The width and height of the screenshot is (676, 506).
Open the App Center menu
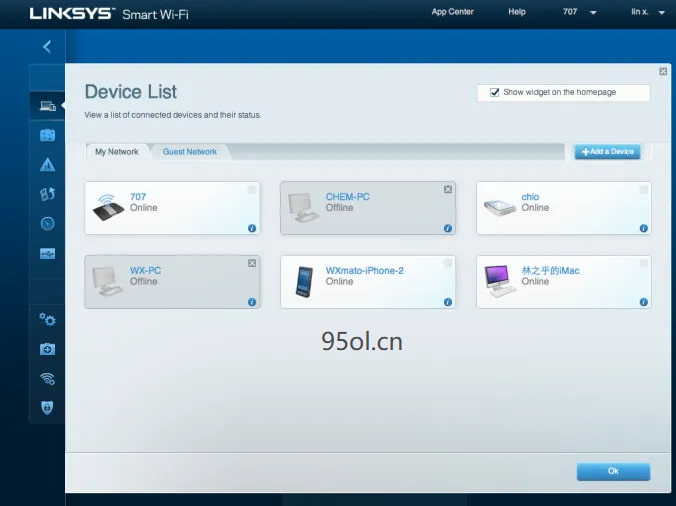pyautogui.click(x=452, y=12)
